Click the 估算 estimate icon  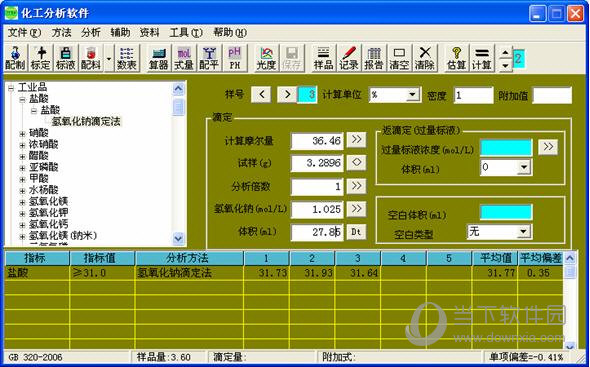[x=456, y=58]
